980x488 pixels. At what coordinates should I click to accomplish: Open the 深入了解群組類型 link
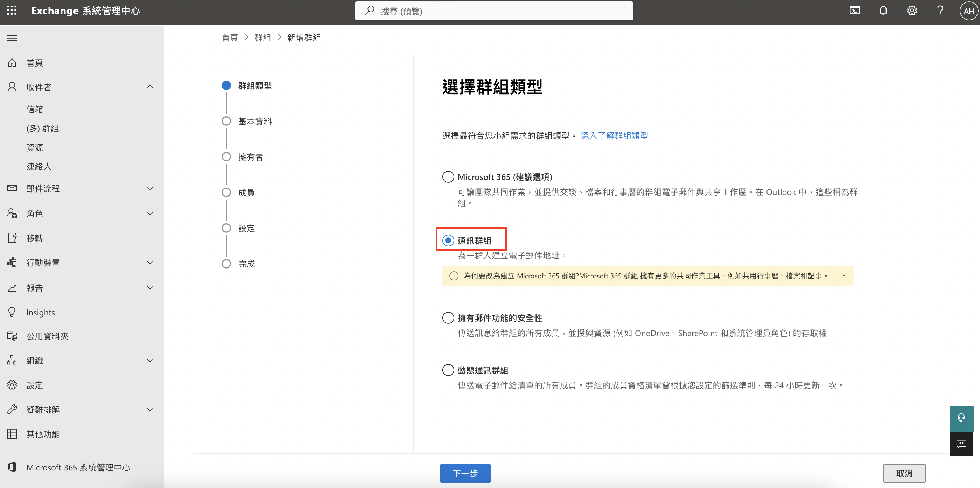614,135
